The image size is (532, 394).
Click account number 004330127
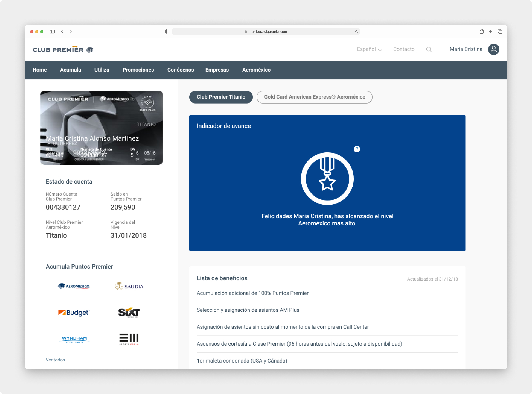63,207
